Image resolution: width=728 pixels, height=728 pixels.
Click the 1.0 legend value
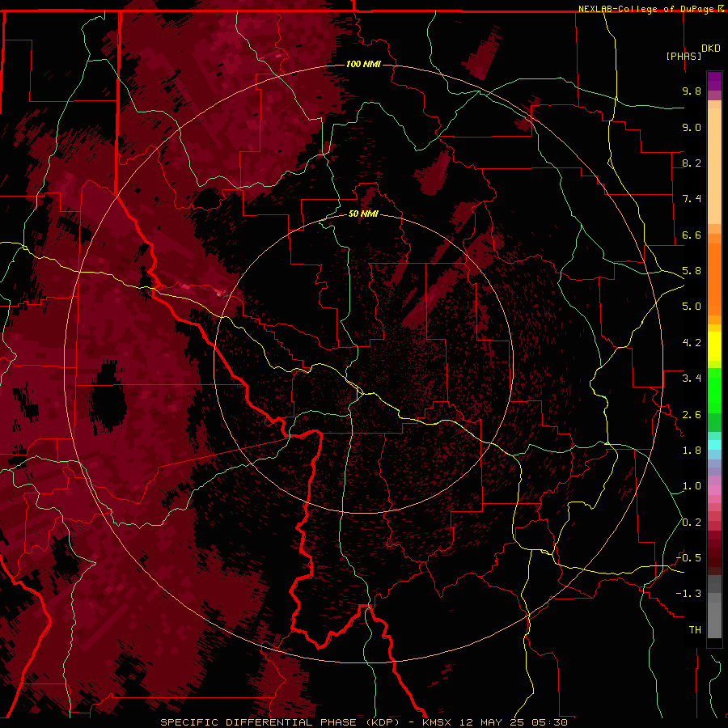(692, 486)
